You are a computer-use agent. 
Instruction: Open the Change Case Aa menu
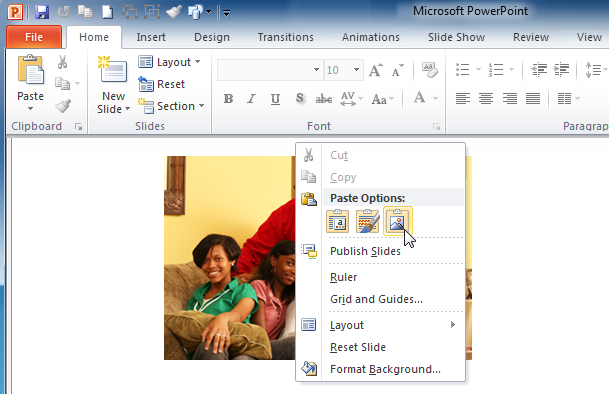382,99
